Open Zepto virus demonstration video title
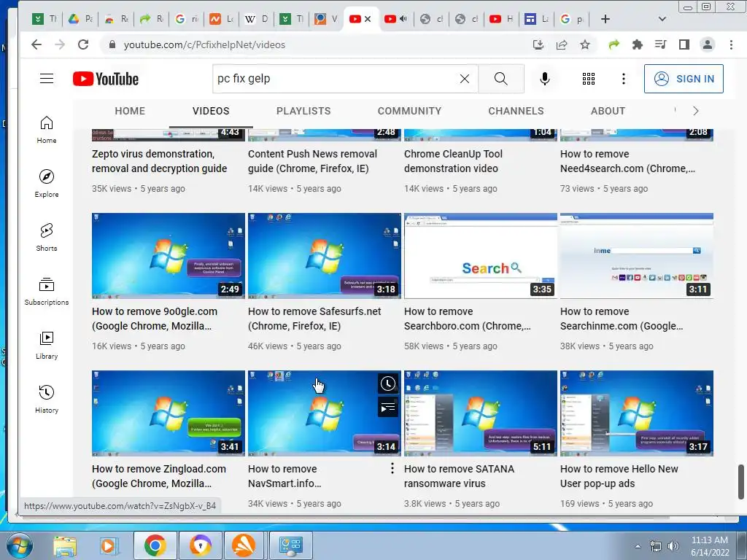The height and width of the screenshot is (560, 747). point(160,161)
